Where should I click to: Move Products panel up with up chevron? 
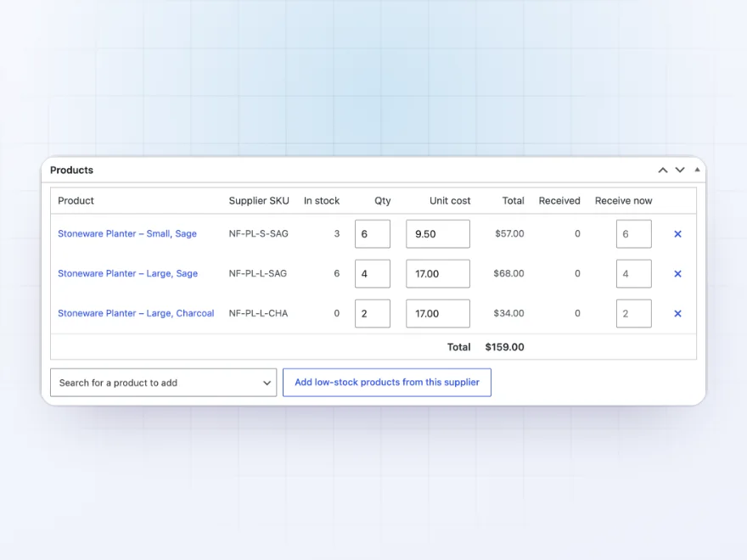pyautogui.click(x=663, y=170)
